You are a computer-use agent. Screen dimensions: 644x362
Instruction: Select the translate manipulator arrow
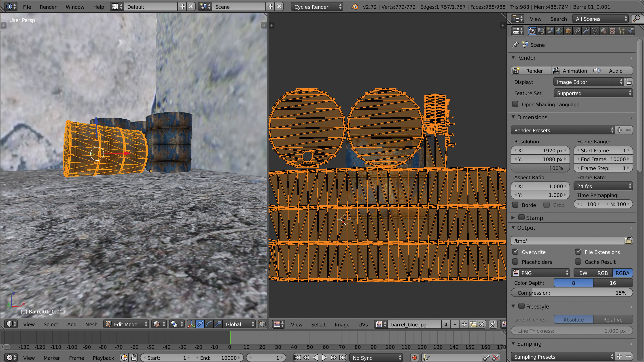coord(200,324)
